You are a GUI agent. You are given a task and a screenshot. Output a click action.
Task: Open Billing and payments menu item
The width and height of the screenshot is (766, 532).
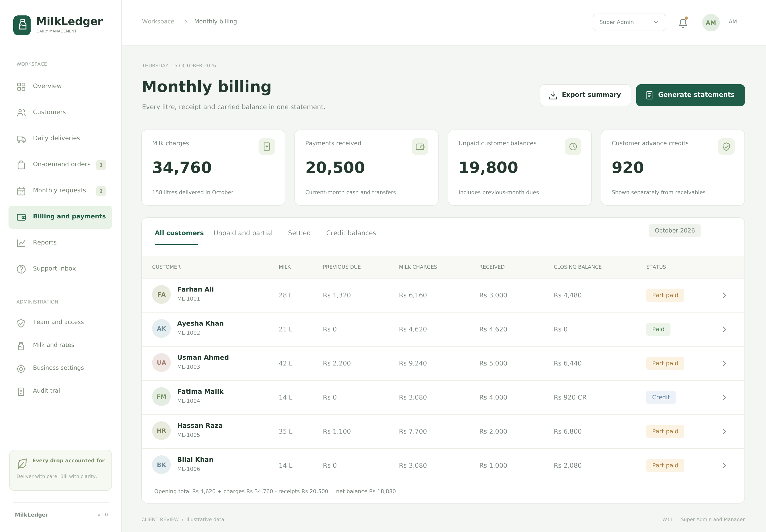60,217
